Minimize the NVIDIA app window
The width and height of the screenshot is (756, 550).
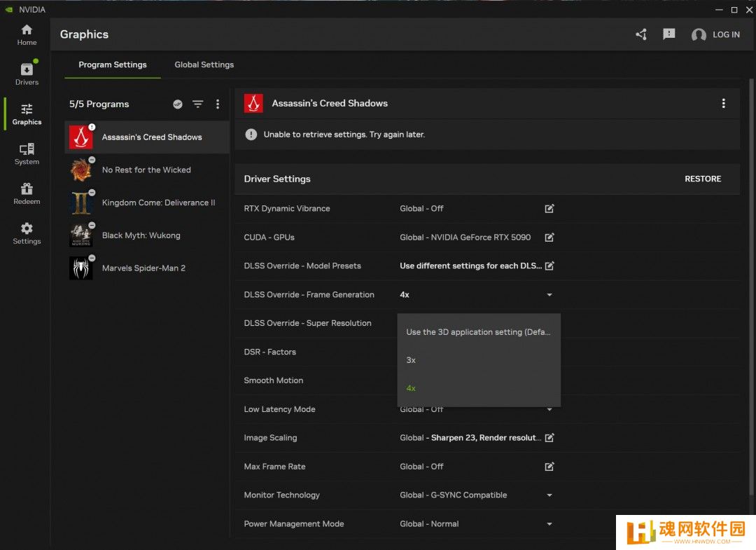pyautogui.click(x=719, y=10)
